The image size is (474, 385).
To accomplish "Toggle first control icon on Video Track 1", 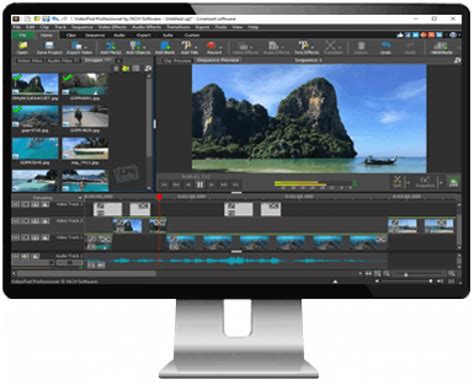I will pyautogui.click(x=15, y=238).
